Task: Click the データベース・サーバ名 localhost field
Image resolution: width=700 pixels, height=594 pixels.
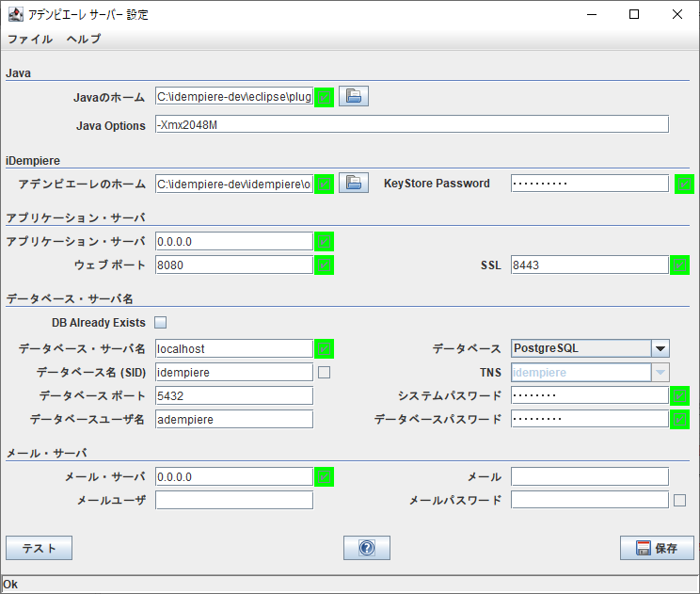Action: click(234, 348)
